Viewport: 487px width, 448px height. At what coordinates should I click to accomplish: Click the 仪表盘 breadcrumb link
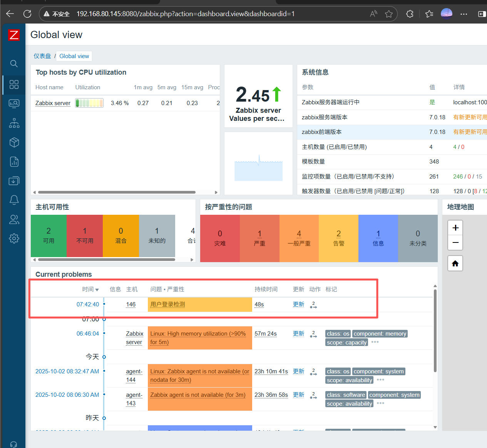point(42,56)
